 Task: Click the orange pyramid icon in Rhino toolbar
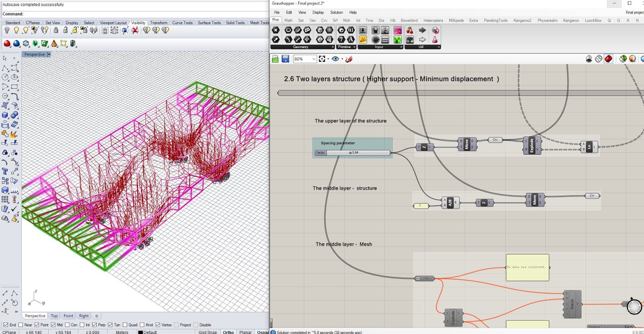click(x=54, y=44)
